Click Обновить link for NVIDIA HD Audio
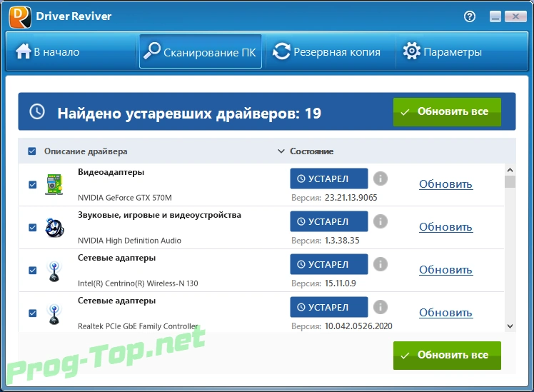534x392 pixels. 445,227
